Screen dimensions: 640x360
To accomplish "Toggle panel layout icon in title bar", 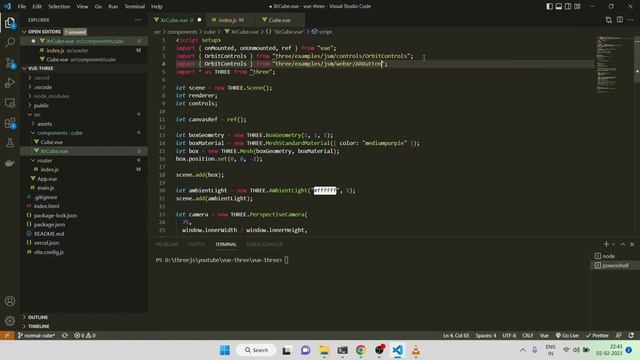I will (x=559, y=6).
